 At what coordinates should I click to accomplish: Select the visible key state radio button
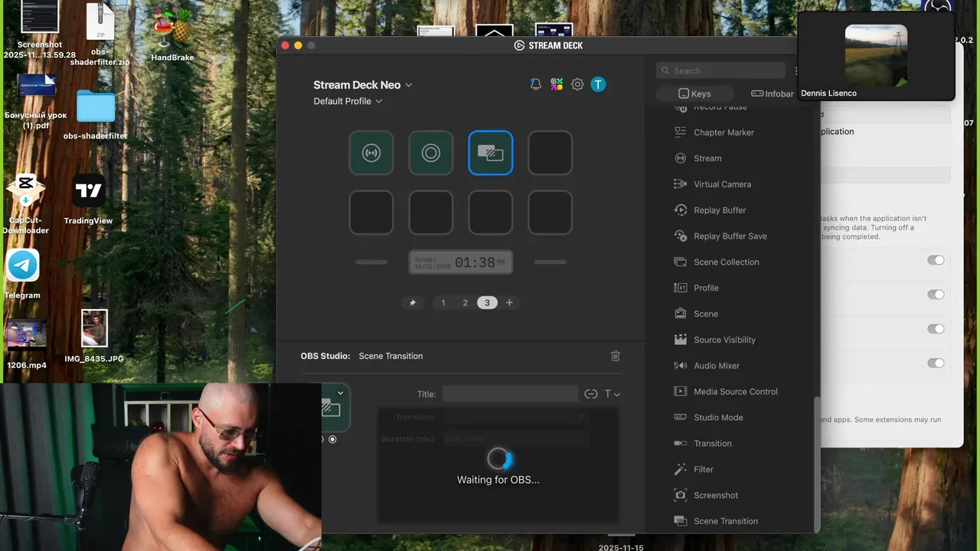pyautogui.click(x=332, y=439)
